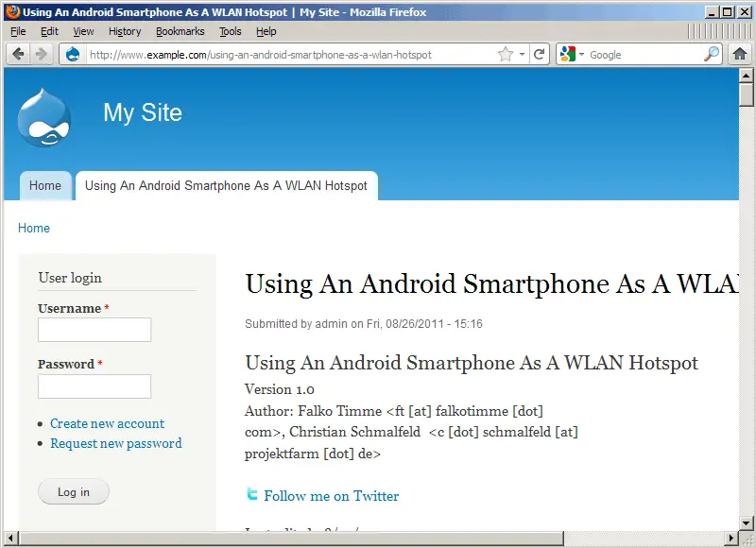The width and height of the screenshot is (756, 548).
Task: Reload the current page
Action: [x=540, y=55]
